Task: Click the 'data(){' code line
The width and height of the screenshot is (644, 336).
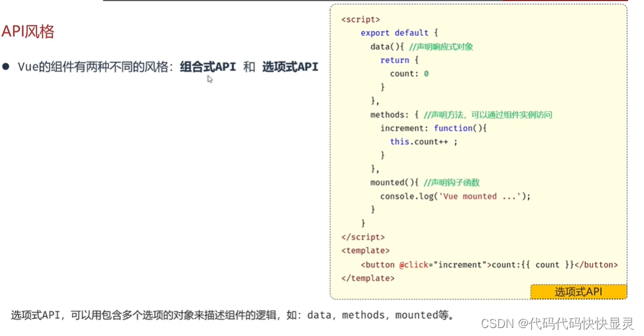Action: [387, 46]
